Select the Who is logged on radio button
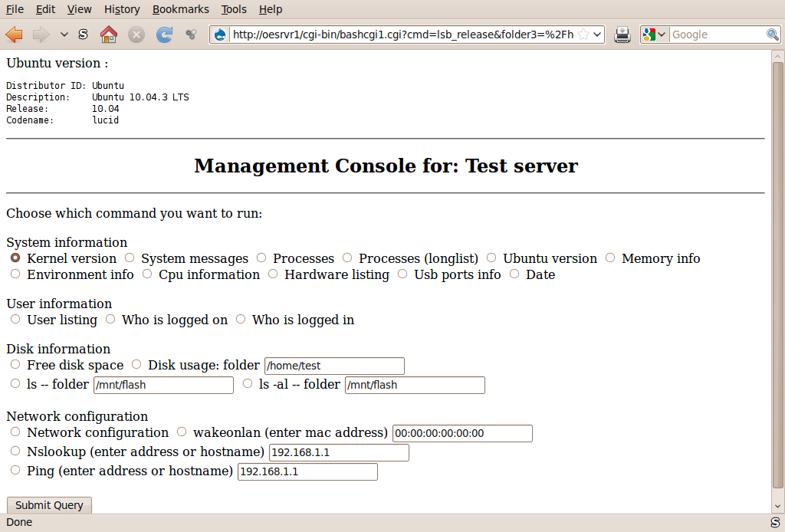Viewport: 785px width, 532px height. (110, 319)
